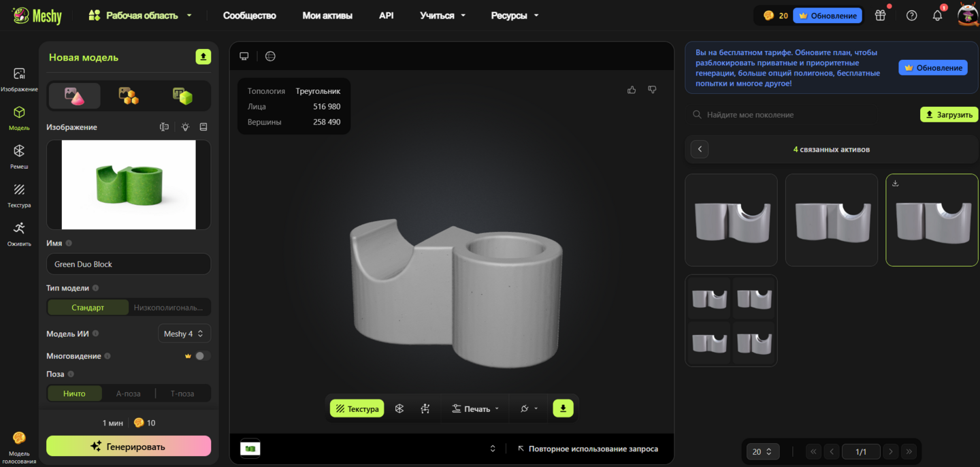Image resolution: width=980 pixels, height=467 pixels.
Task: Click the remesh icon in the viewport toolbar
Action: tap(399, 408)
